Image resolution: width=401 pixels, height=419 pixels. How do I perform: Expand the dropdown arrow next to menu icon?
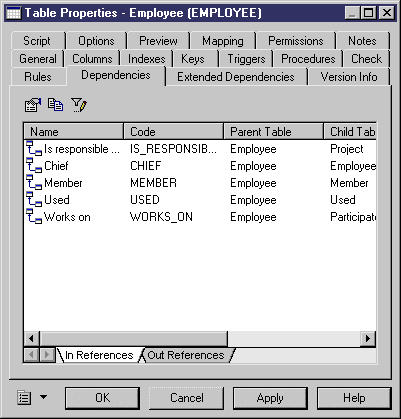(x=43, y=397)
